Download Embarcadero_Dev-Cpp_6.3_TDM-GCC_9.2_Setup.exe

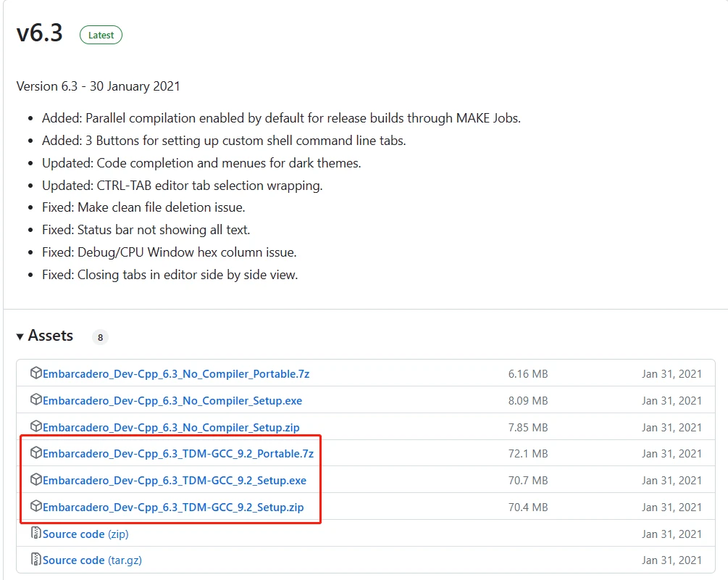(x=175, y=481)
